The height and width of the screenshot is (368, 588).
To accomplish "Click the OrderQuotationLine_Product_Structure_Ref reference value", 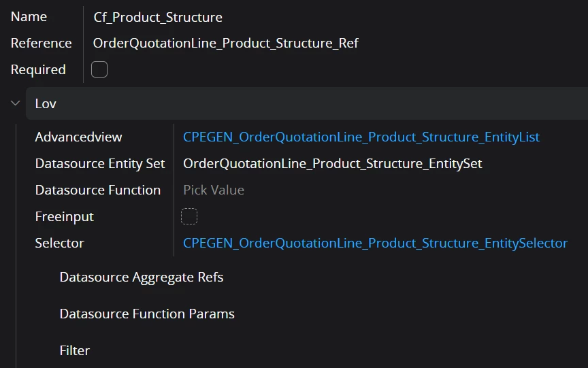I will 225,43.
